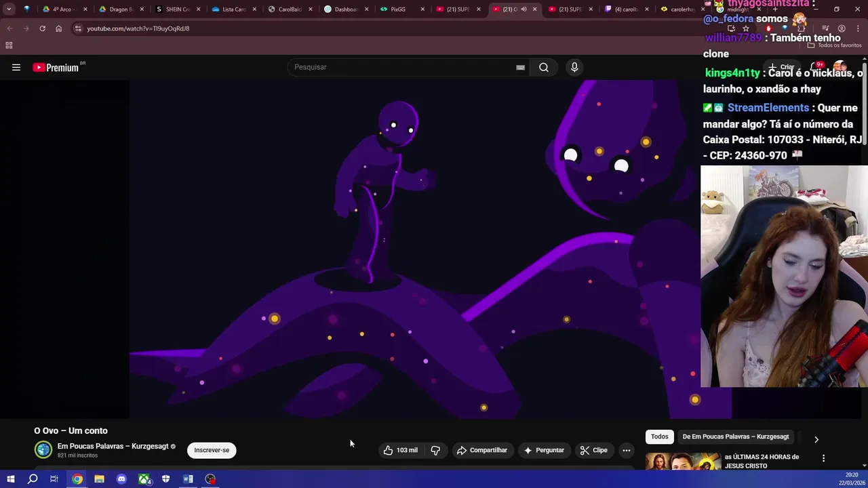Open Word from the taskbar
The width and height of the screenshot is (868, 488).
coord(188,479)
